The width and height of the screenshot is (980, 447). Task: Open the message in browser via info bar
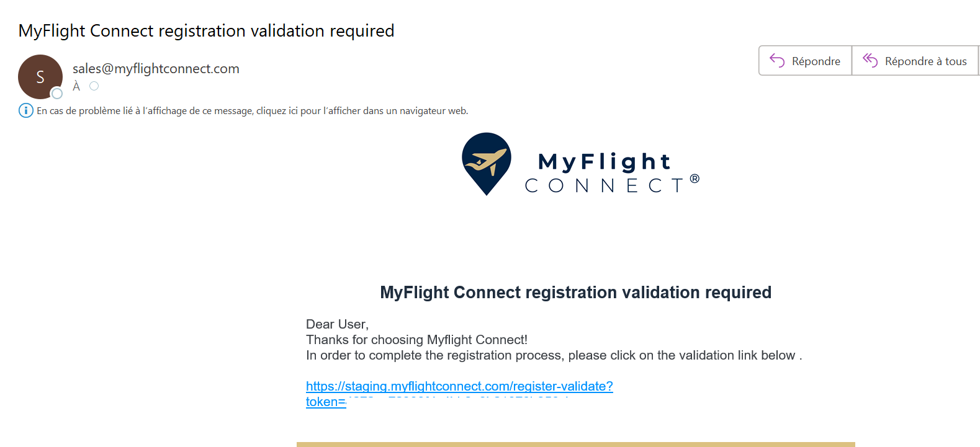pyautogui.click(x=252, y=111)
